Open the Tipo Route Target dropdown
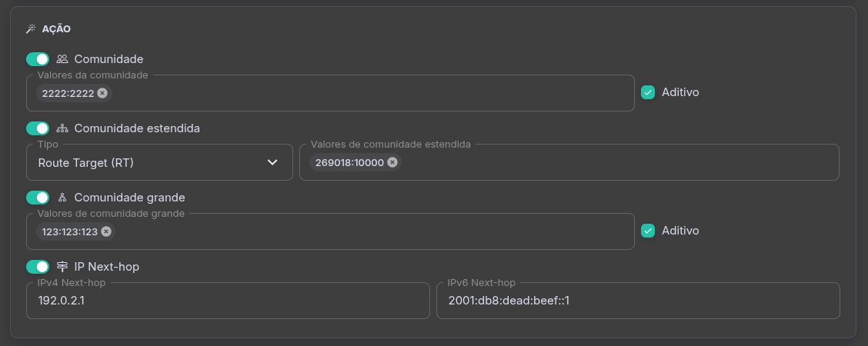This screenshot has height=346, width=868. pyautogui.click(x=154, y=162)
